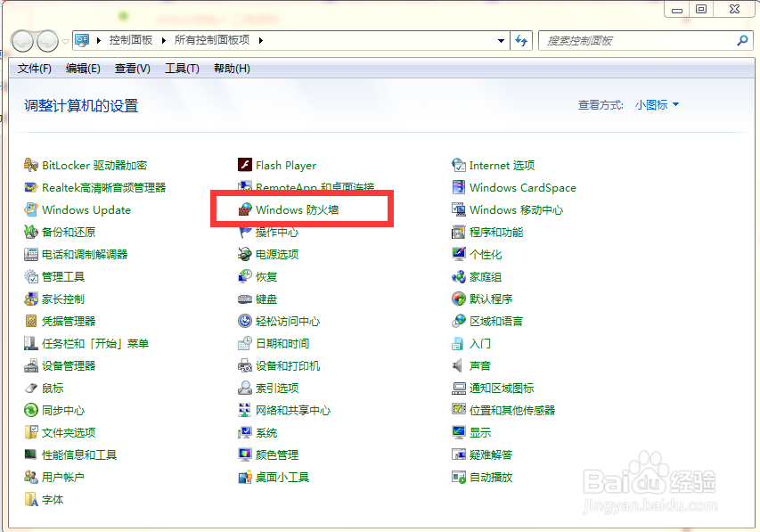Click the Flash Player icon

(x=245, y=166)
